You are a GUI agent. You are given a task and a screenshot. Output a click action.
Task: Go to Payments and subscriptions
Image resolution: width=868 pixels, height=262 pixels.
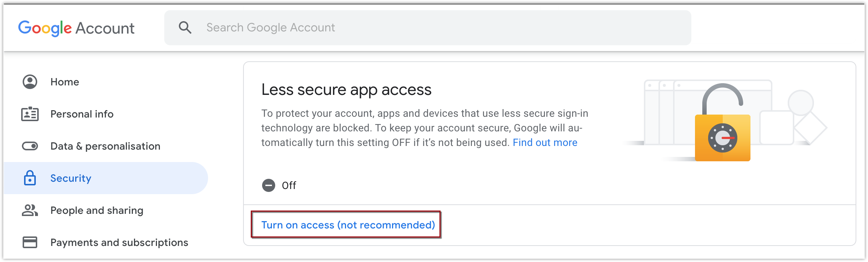pyautogui.click(x=119, y=243)
